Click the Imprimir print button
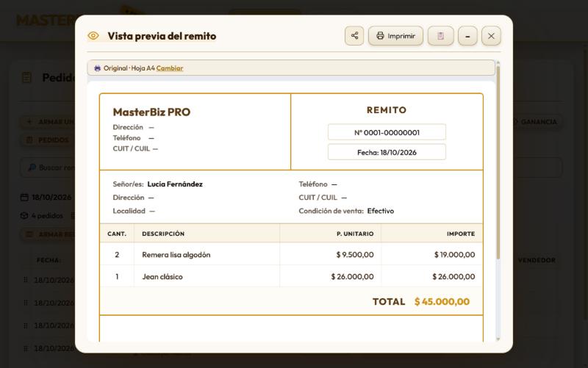588x368 pixels. click(x=395, y=36)
